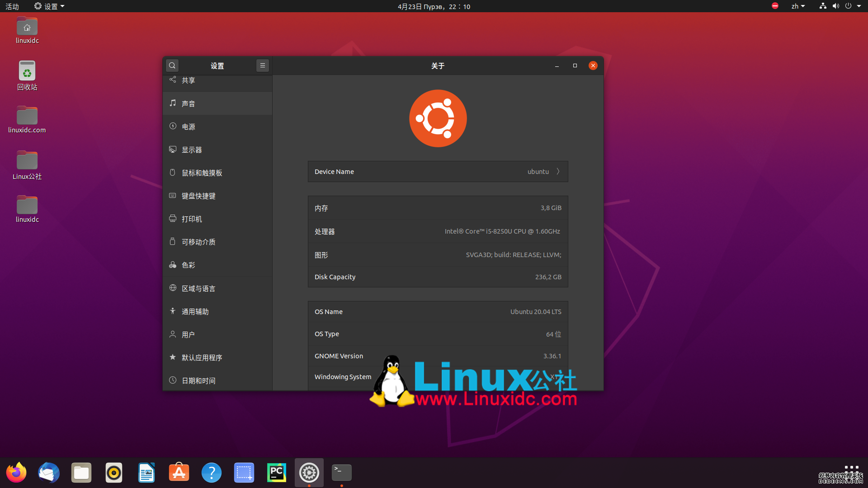The image size is (868, 488).
Task: Open the Help icon in the dock
Action: (x=212, y=473)
